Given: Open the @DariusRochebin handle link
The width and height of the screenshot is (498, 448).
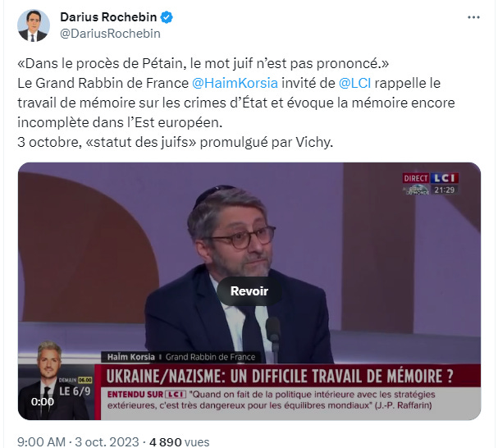Looking at the screenshot, I should coord(110,34).
